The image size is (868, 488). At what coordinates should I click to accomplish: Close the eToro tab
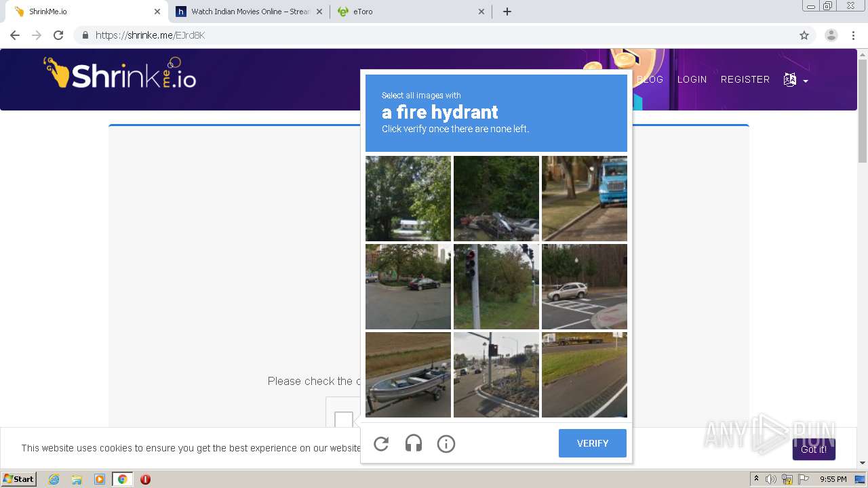(x=481, y=12)
